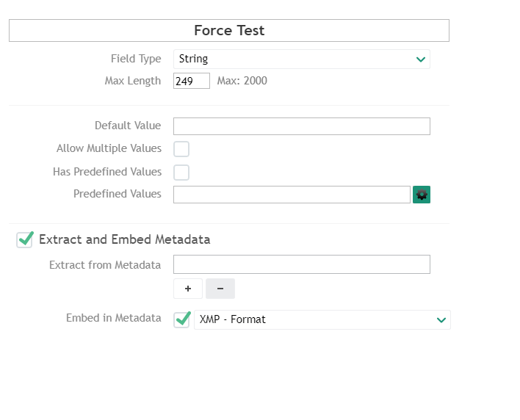Click the Allow Multiple Values label text
The image size is (520, 420).
pos(109,148)
